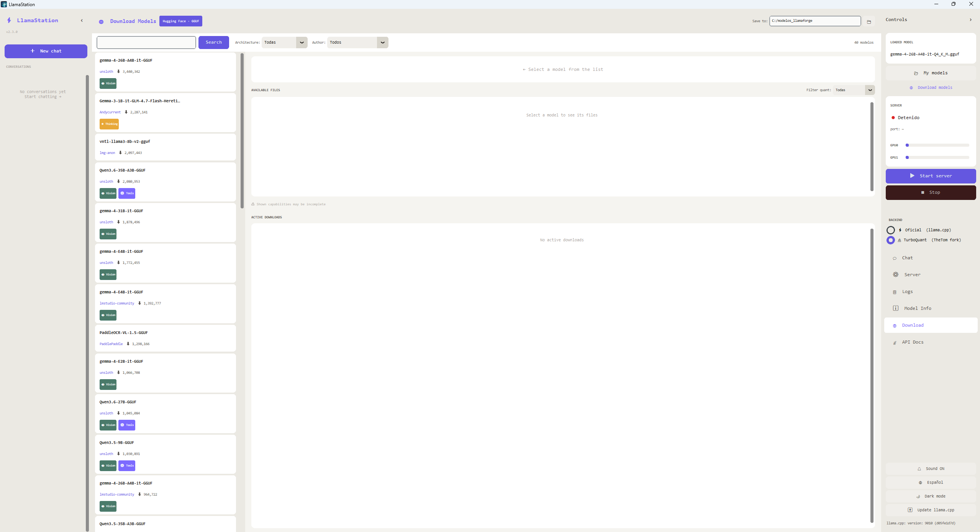Click the Dark mode moon icon

click(x=918, y=496)
